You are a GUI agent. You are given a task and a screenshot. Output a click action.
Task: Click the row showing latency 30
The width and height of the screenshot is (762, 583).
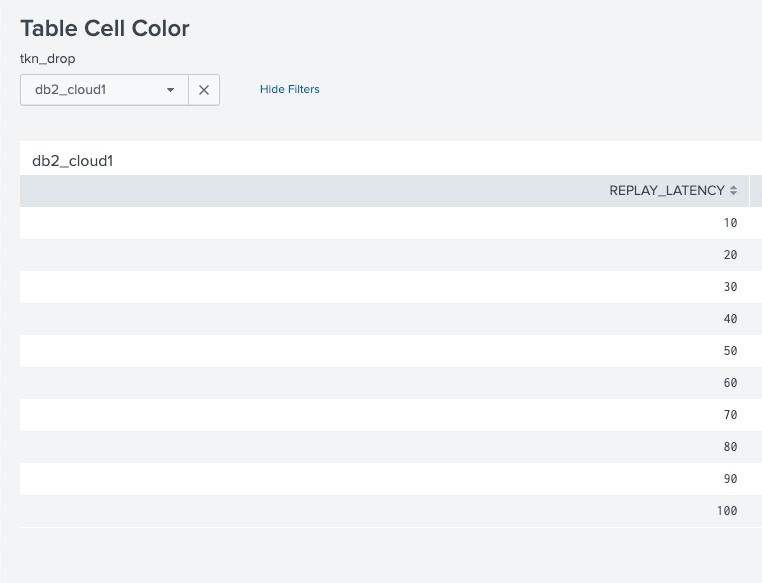coord(729,287)
